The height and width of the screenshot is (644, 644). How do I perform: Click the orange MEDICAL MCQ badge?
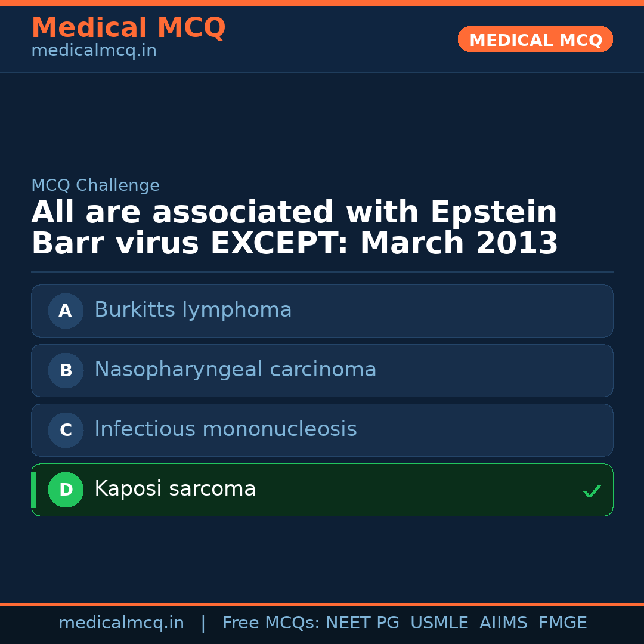[535, 40]
